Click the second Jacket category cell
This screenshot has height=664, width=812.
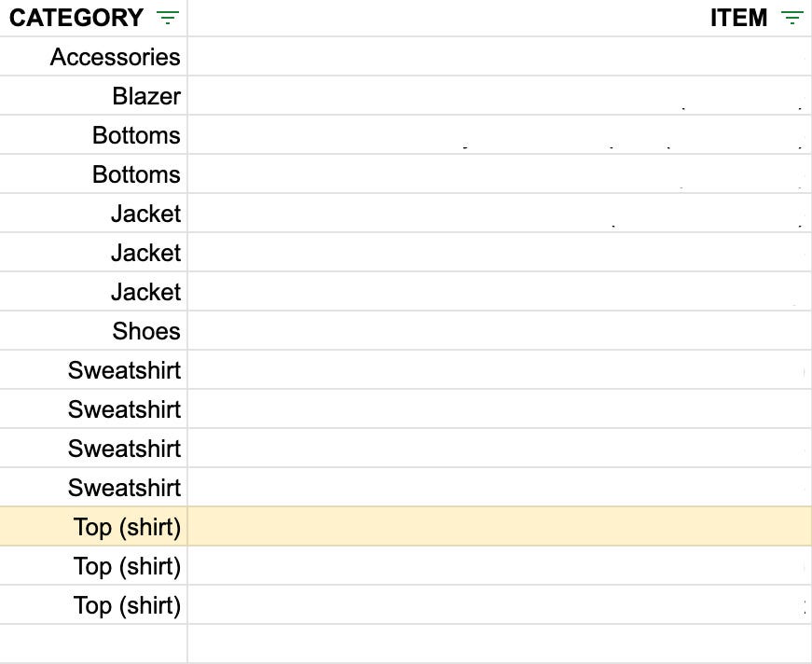click(93, 252)
